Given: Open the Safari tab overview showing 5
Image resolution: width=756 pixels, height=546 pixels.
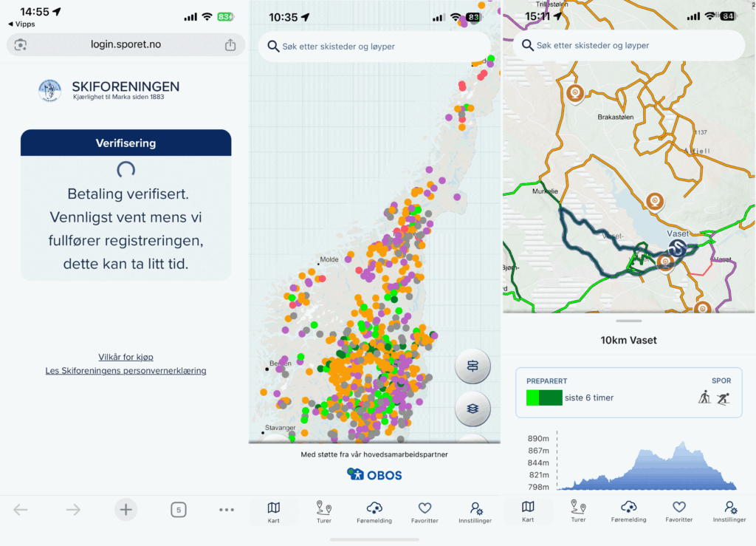Looking at the screenshot, I should pyautogui.click(x=178, y=509).
